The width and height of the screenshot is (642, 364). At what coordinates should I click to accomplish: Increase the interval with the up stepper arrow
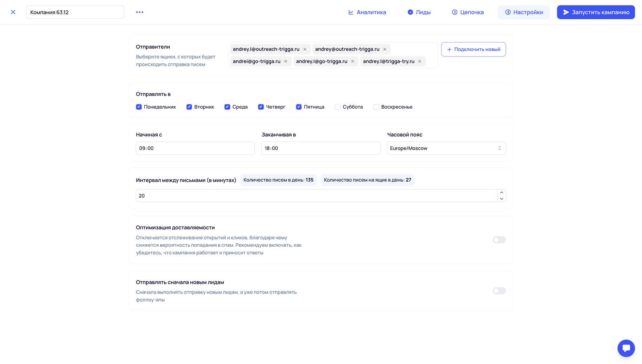click(502, 192)
